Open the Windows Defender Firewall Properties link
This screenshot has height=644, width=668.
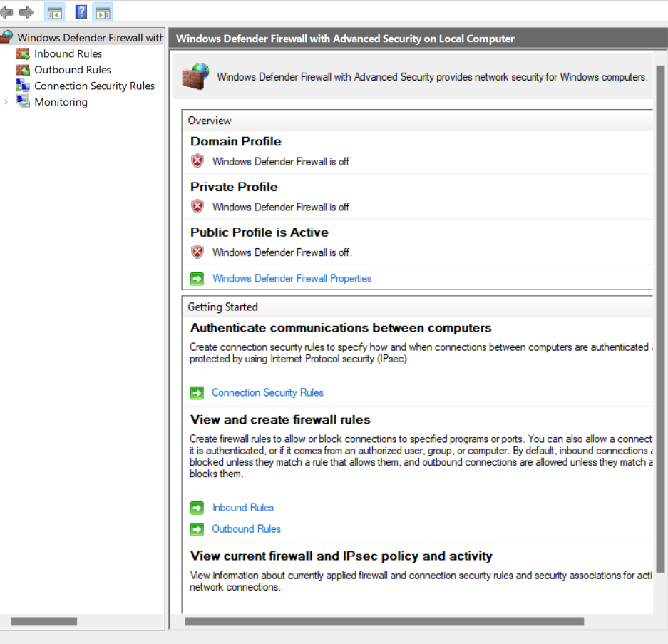(x=292, y=278)
